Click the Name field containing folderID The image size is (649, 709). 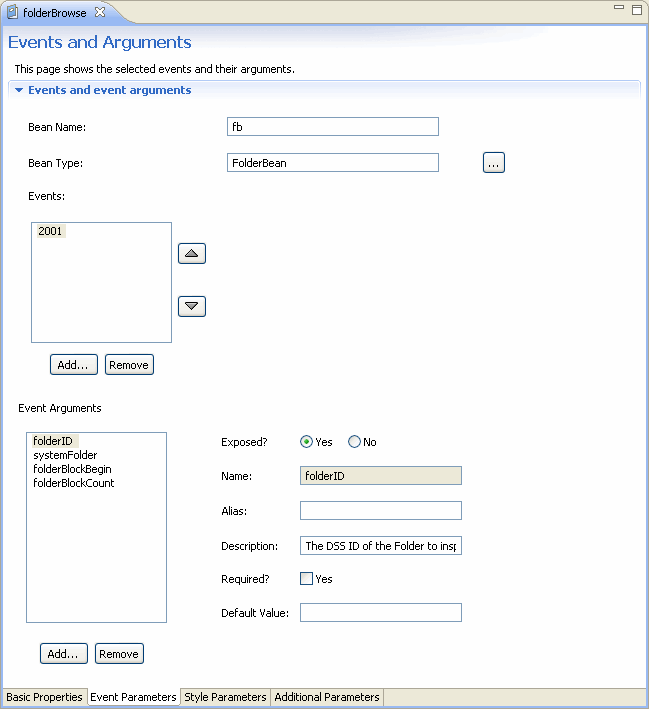(381, 476)
